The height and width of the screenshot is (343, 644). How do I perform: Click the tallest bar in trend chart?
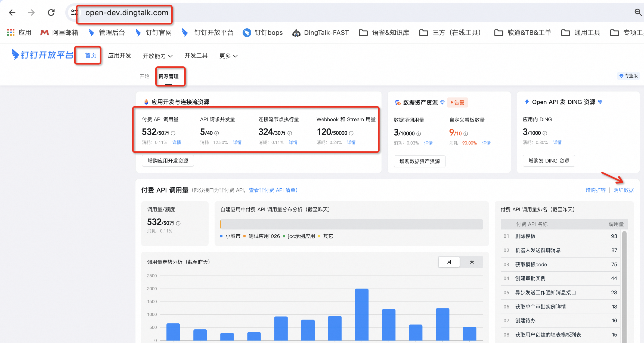362,314
